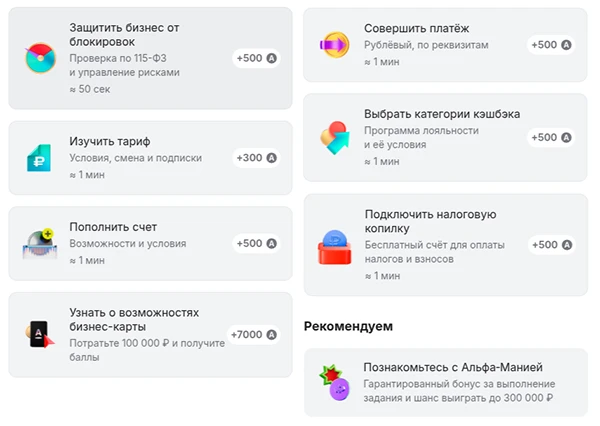Select 'Пополнить счет' task title

[113, 227]
